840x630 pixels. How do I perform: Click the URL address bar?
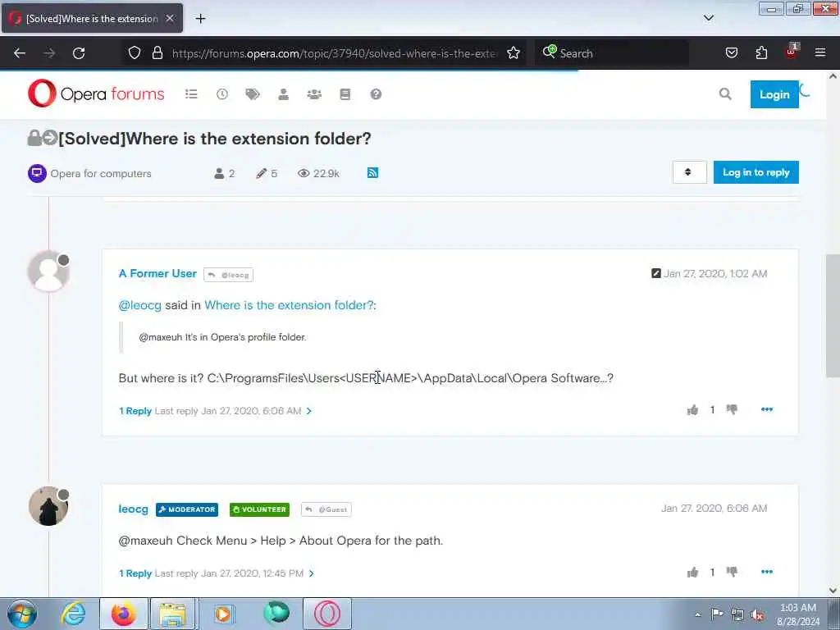[x=334, y=53]
